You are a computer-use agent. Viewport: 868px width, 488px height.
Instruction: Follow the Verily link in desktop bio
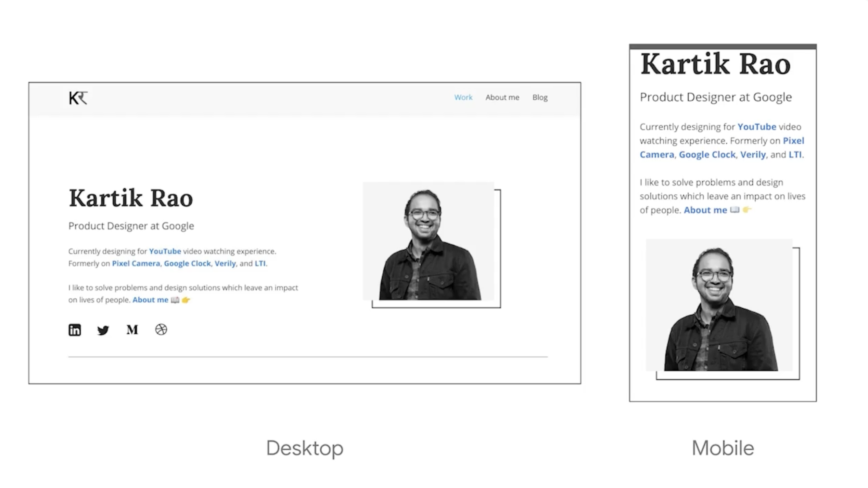pos(225,264)
